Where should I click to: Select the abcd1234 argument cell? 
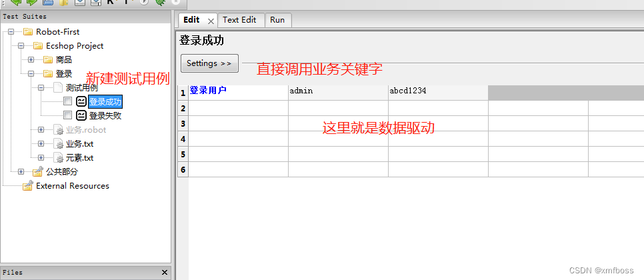(x=438, y=93)
